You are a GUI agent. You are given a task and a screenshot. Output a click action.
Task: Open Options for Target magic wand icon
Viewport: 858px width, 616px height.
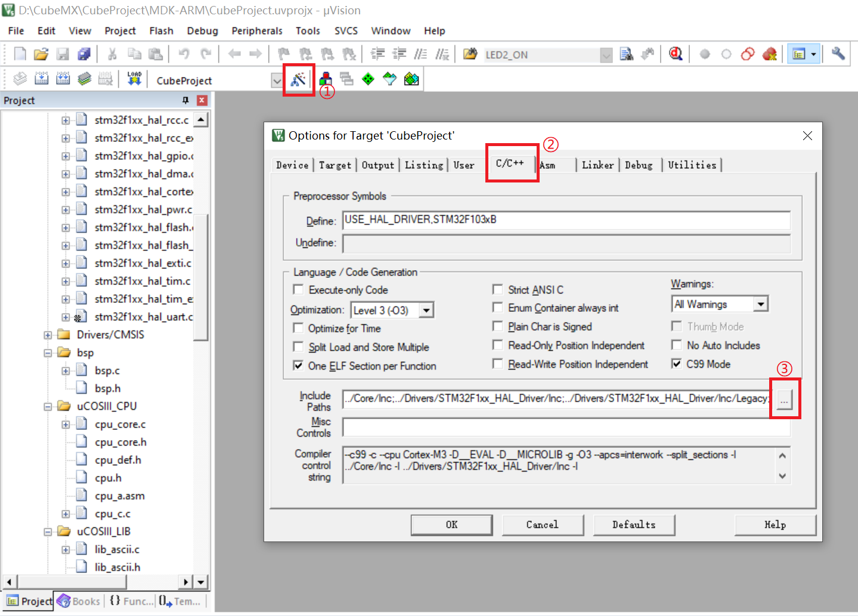coord(298,79)
